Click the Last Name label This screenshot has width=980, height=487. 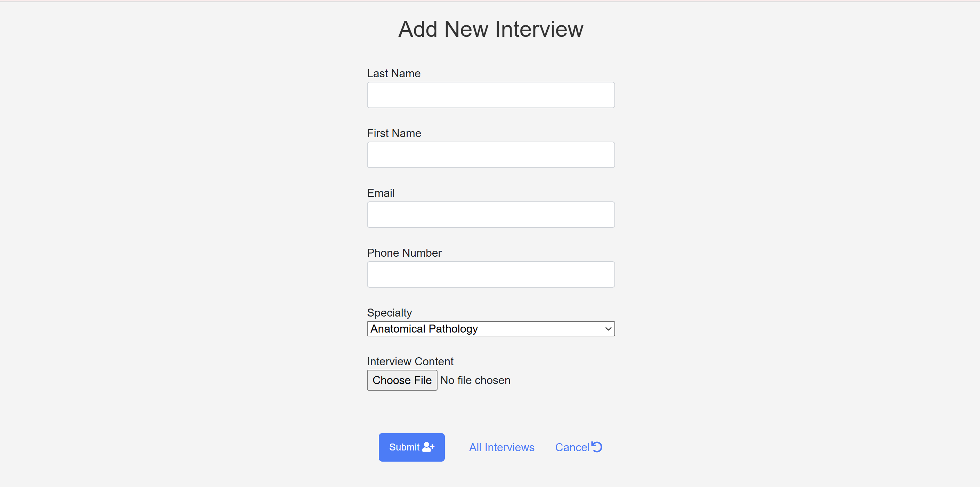[394, 73]
